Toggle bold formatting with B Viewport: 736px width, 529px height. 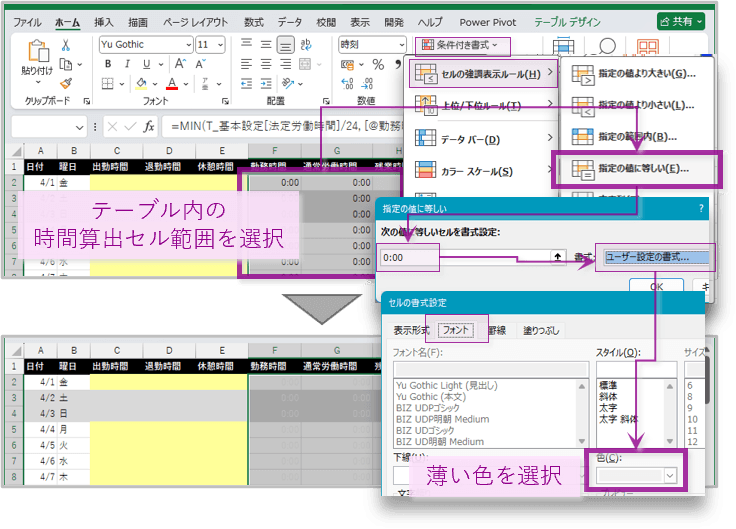point(108,64)
